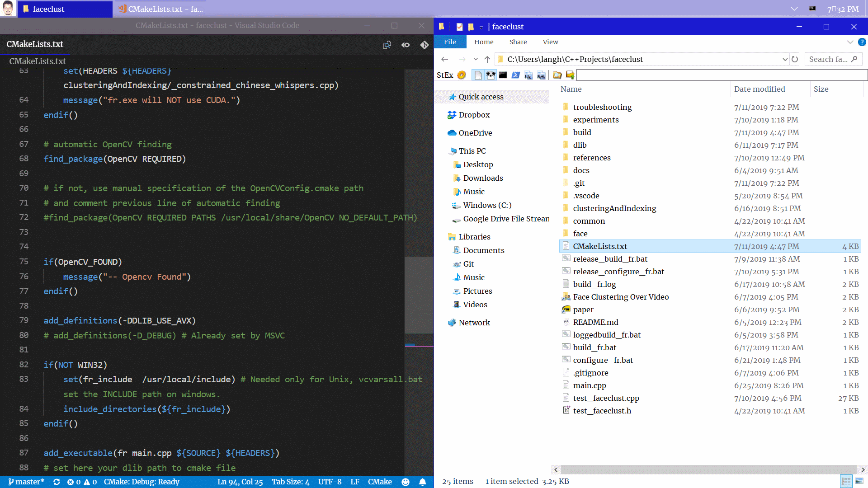This screenshot has width=868, height=488.
Task: Toggle the file filter wildcard StEx button
Action: point(491,75)
